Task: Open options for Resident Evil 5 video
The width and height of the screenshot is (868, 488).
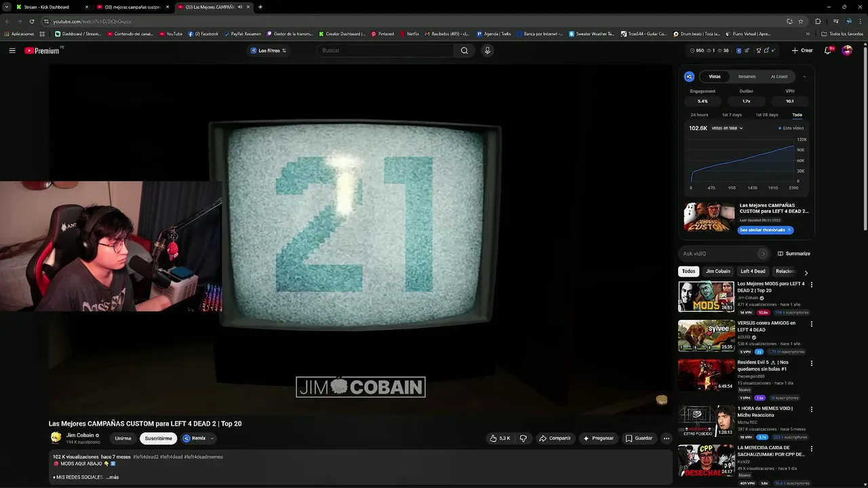Action: coord(811,363)
